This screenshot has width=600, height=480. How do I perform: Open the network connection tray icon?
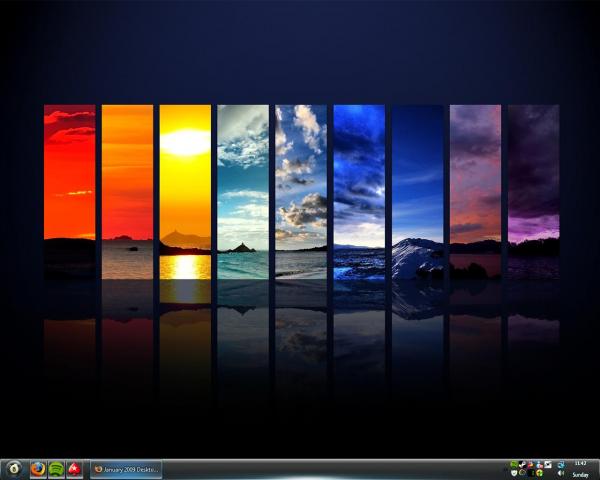pos(560,464)
